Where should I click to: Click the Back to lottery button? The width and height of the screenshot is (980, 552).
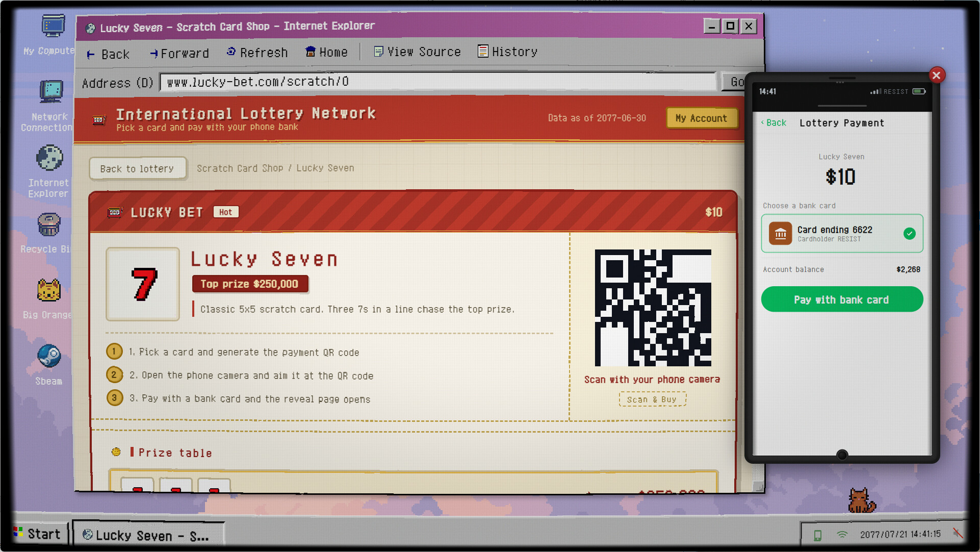[137, 169]
